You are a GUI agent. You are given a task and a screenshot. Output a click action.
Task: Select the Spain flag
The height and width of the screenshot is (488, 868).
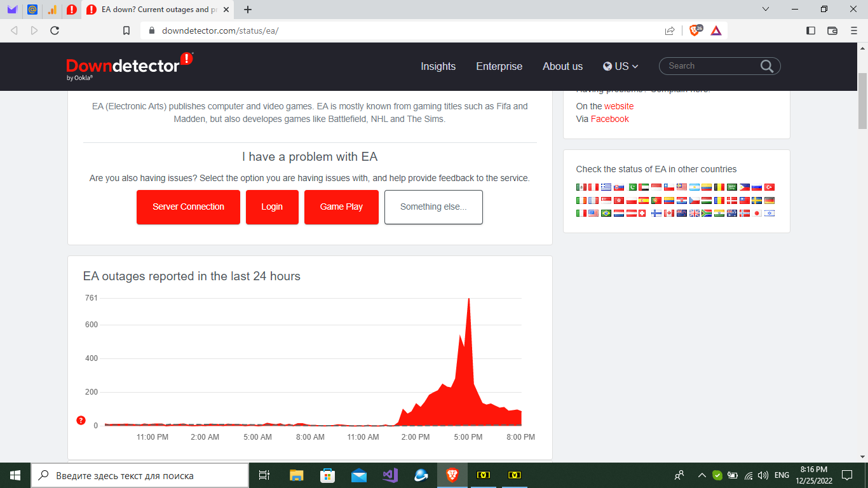coord(644,201)
